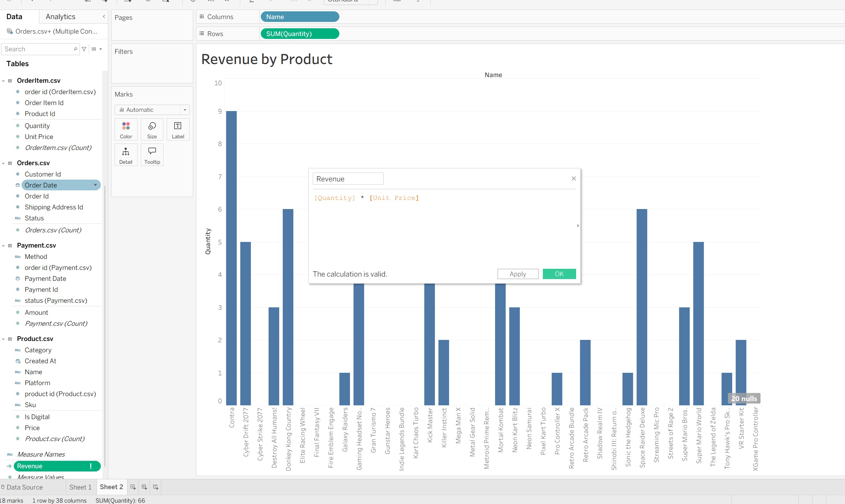Click the filter icon beside the search box
845x504 pixels.
[84, 49]
